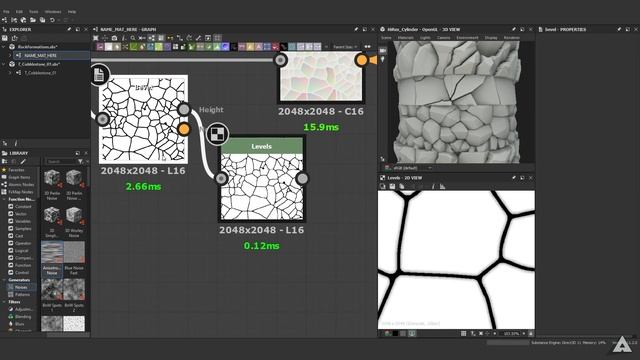Open the Camera menu in 3D View

pyautogui.click(x=443, y=38)
